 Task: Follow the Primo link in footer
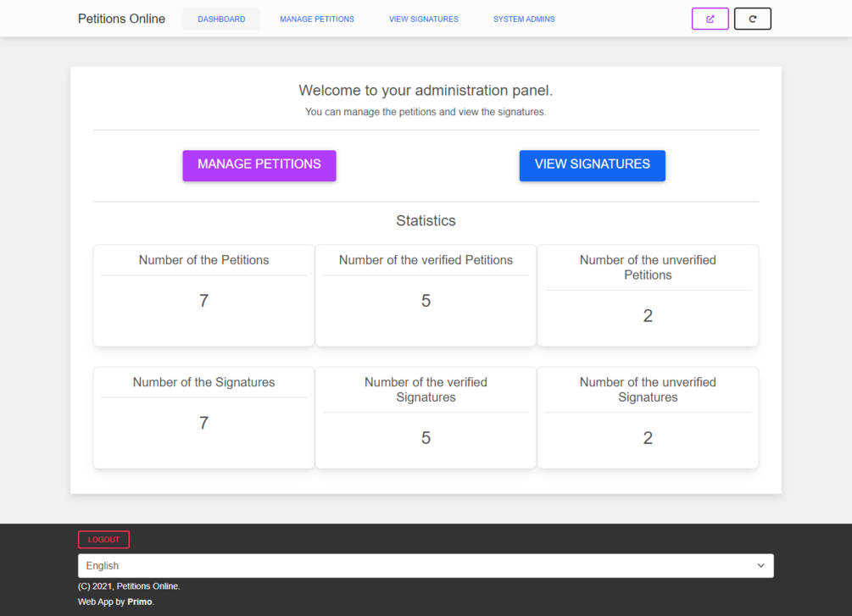(140, 602)
